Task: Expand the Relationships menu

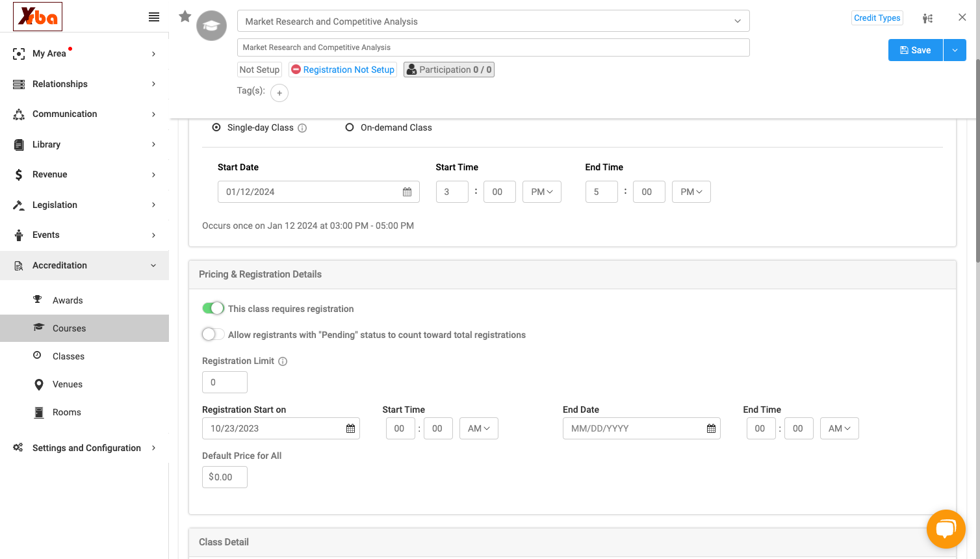Action: click(x=84, y=84)
